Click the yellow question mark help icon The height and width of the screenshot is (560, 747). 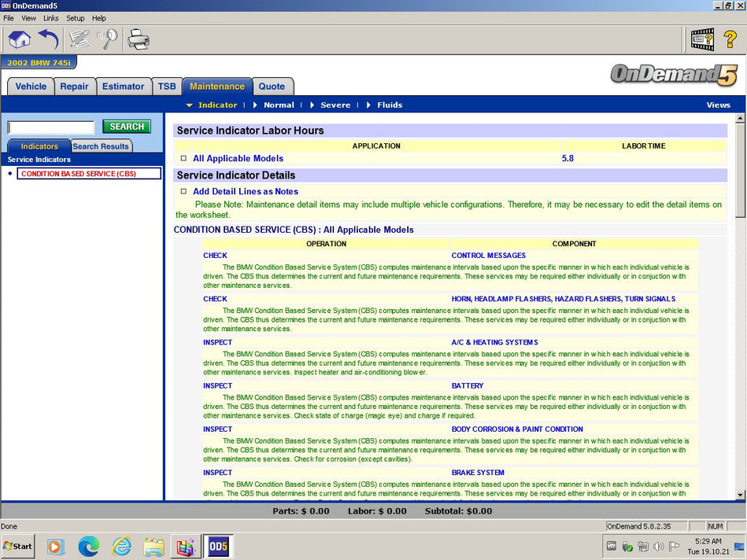(730, 39)
